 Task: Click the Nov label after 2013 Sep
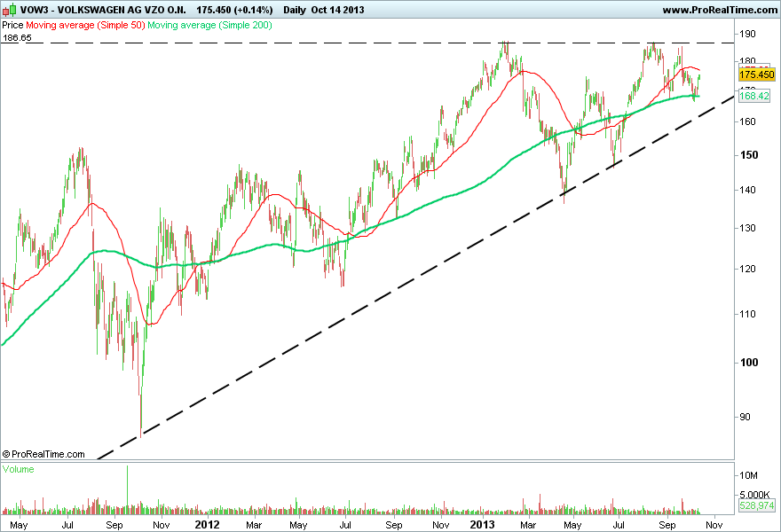(714, 525)
